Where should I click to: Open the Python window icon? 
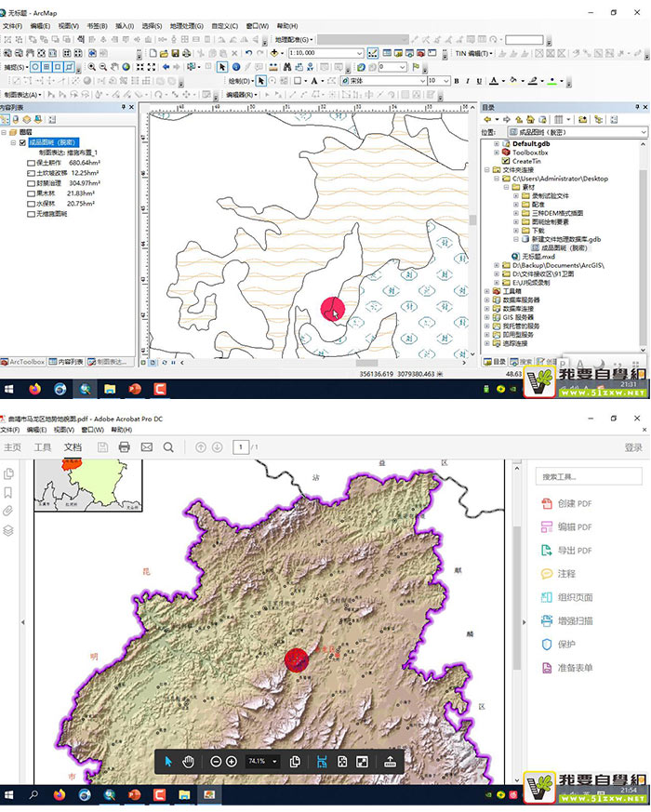432,53
